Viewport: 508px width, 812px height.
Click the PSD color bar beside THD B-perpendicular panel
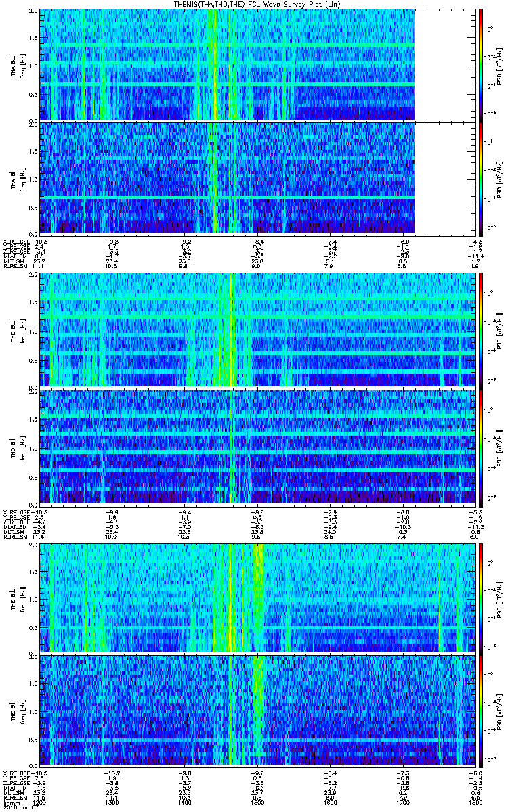coord(481,330)
